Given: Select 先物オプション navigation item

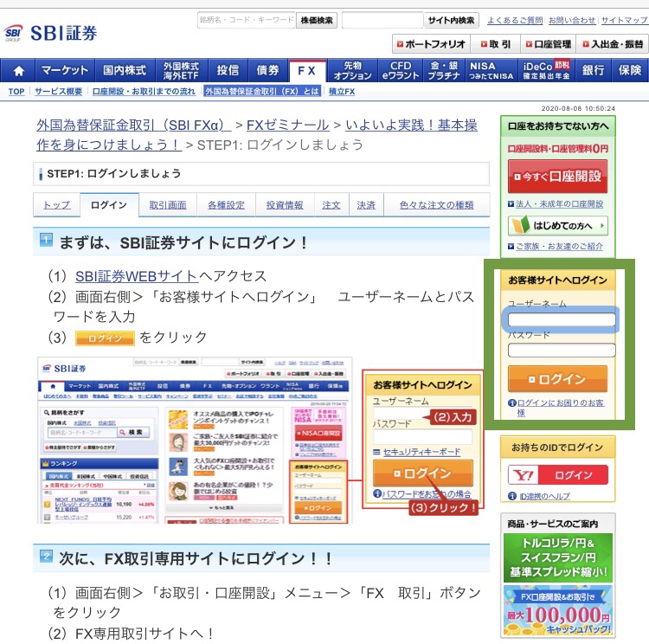Looking at the screenshot, I should coord(353,71).
